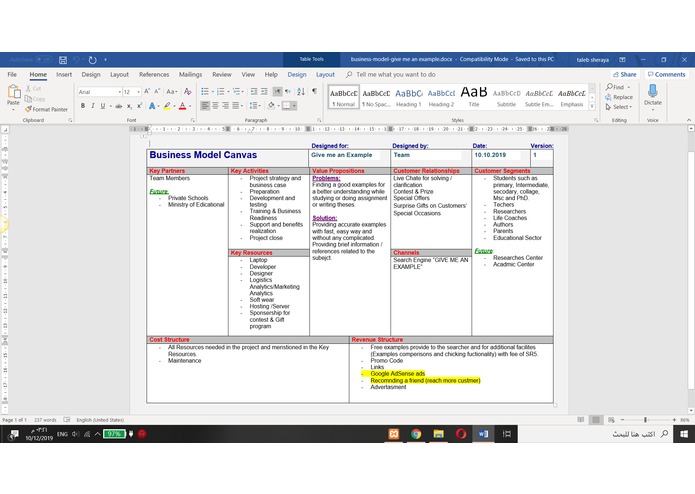Image resolution: width=695 pixels, height=494 pixels.
Task: Collapse the ribbon with the chevron
Action: coord(688,120)
